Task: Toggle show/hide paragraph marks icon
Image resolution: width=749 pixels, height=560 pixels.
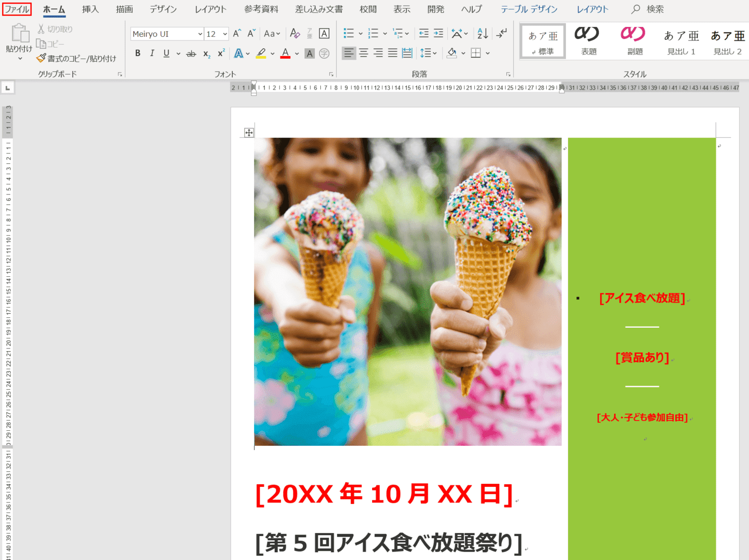Action: (x=501, y=34)
